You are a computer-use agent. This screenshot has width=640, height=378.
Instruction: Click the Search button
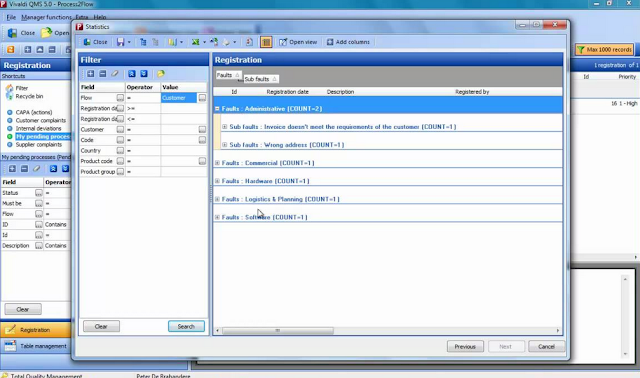186,327
